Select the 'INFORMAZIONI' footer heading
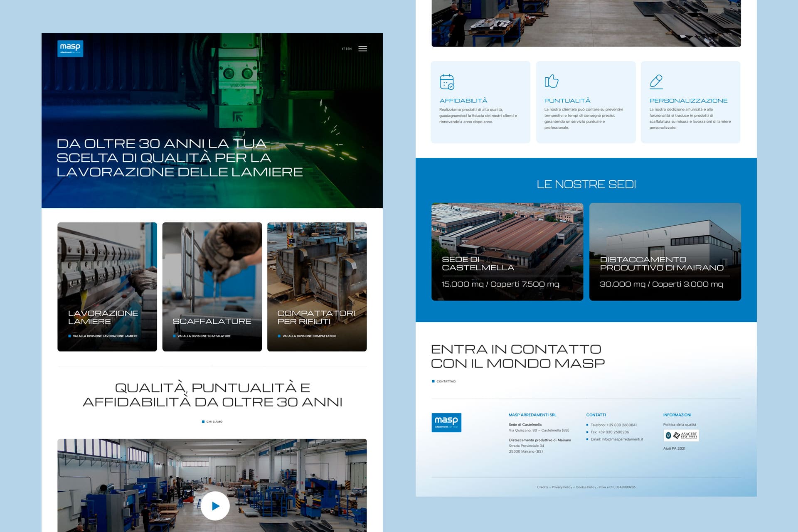The height and width of the screenshot is (532, 798). [677, 415]
